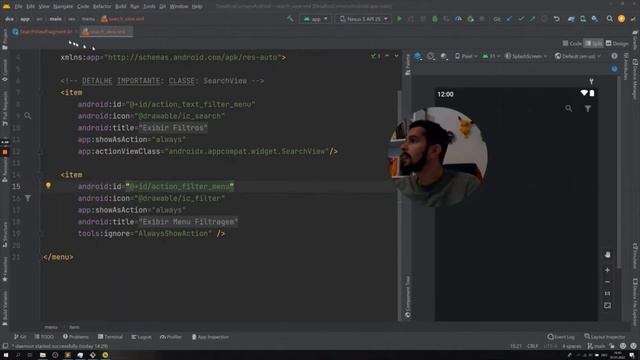
Task: Click the 1:1 actual size zoom button
Action: (x=607, y=293)
